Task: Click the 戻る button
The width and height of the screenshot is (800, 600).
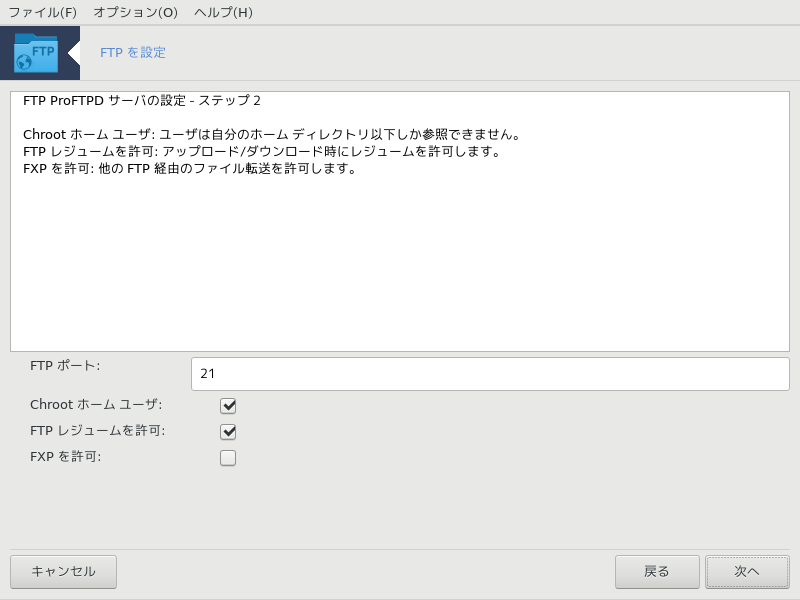Action: 657,571
